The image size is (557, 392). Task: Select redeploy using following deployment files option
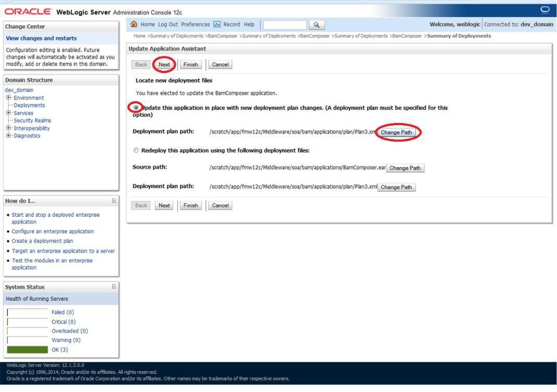click(136, 150)
